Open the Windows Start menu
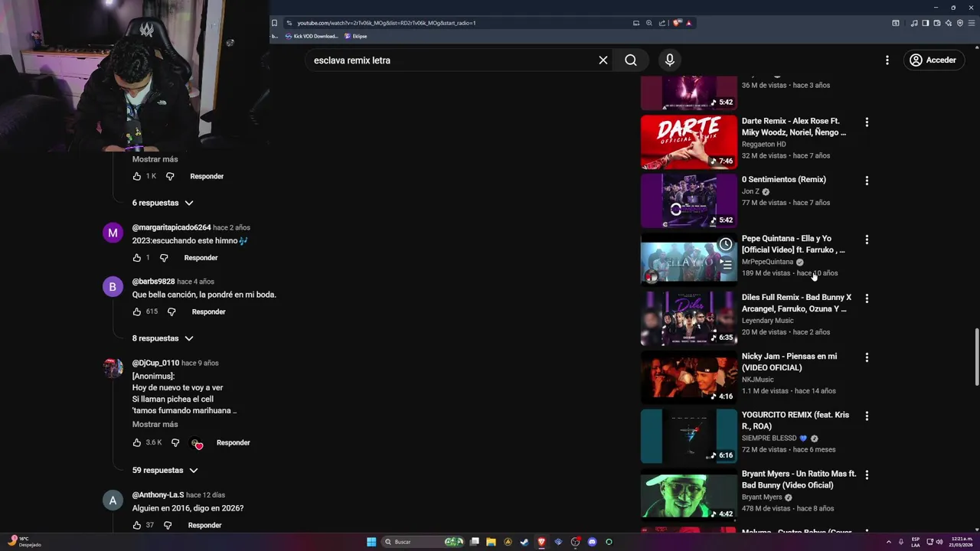Viewport: 980px width, 551px height. [371, 542]
